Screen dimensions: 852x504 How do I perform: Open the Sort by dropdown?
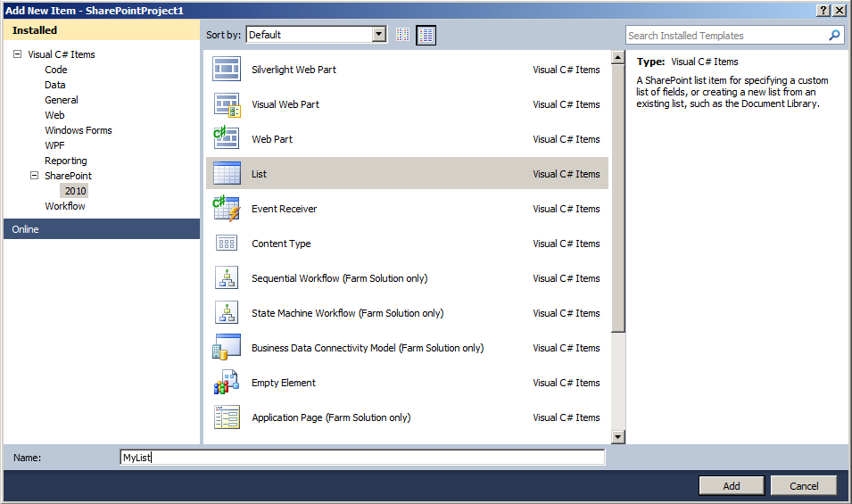click(379, 34)
